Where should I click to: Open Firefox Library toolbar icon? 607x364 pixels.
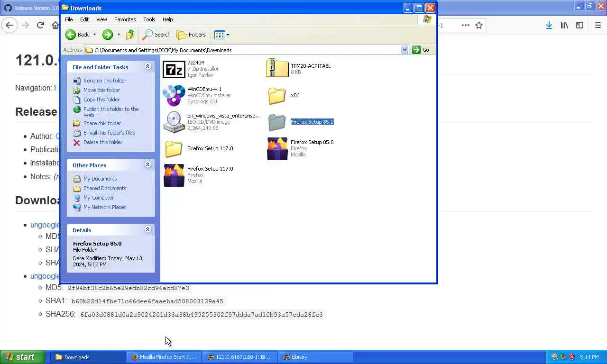pyautogui.click(x=564, y=25)
